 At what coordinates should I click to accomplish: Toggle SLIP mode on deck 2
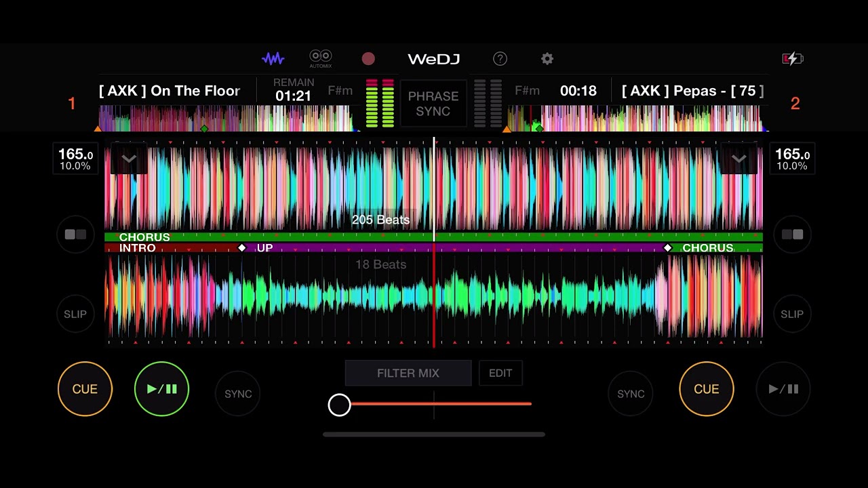792,314
